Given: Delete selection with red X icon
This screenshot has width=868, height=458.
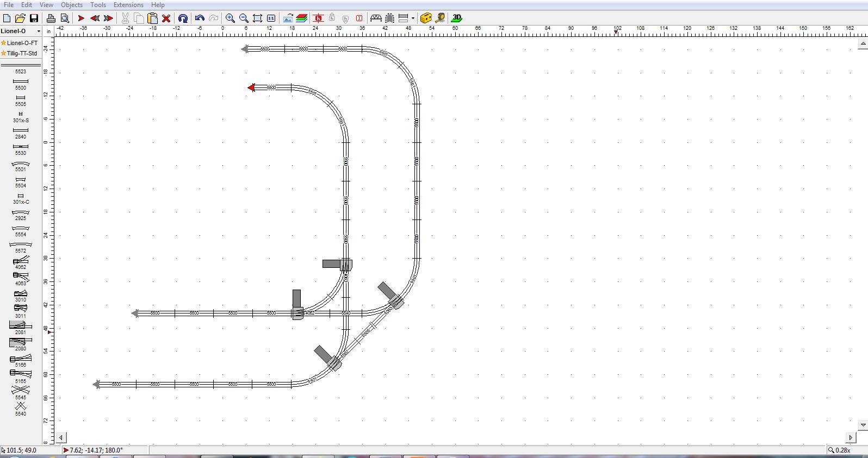Looking at the screenshot, I should [x=166, y=18].
